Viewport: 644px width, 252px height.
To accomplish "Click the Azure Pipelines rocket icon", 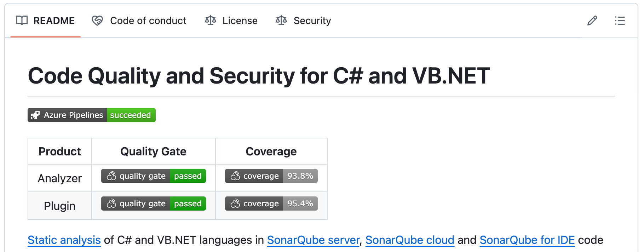I will (x=35, y=115).
